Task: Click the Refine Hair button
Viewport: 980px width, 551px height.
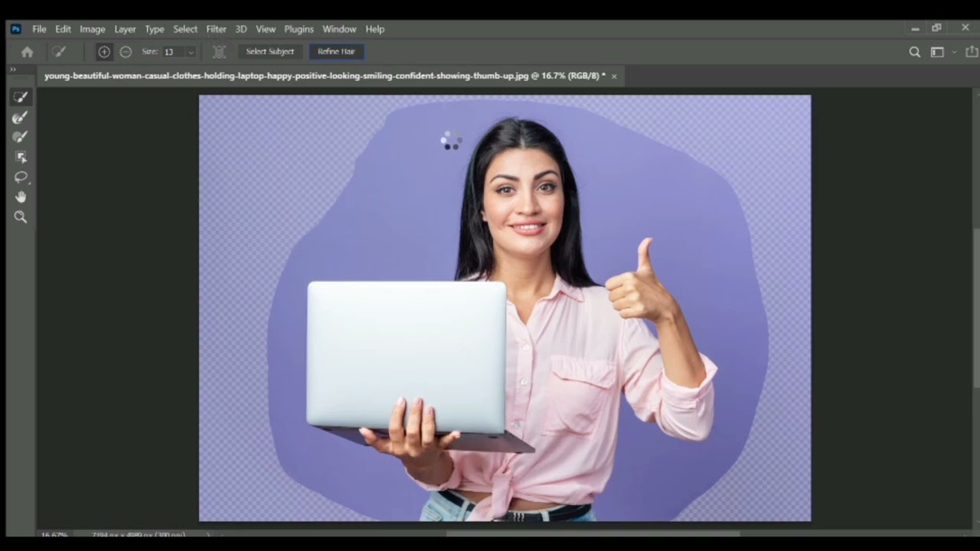Action: (336, 51)
